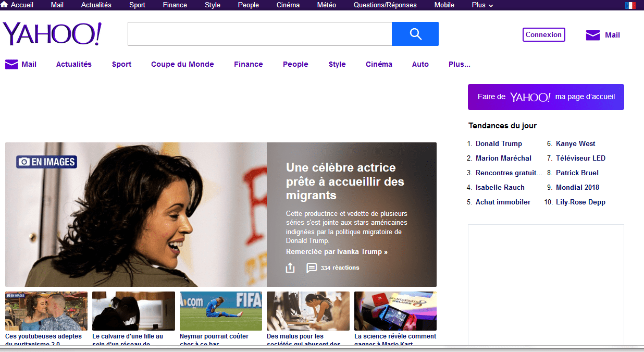Select the Auto navigation tab
The height and width of the screenshot is (352, 644).
pos(420,64)
